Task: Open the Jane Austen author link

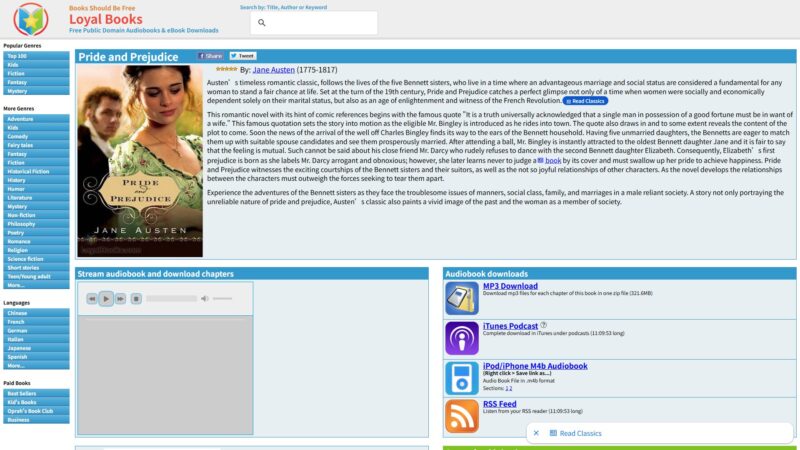Action: [x=273, y=70]
